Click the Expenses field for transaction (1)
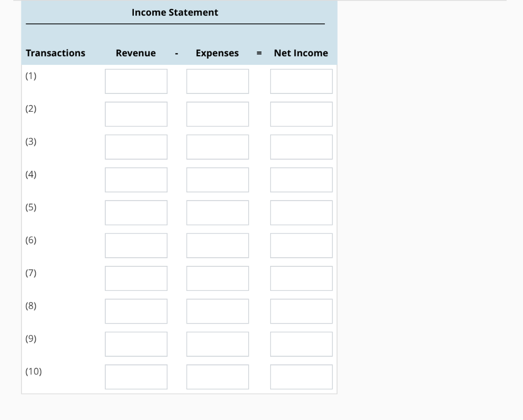The width and height of the screenshot is (523, 420). point(218,81)
